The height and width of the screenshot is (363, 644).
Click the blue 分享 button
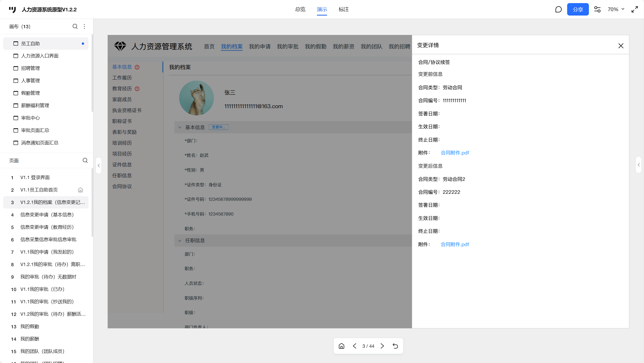(x=578, y=10)
